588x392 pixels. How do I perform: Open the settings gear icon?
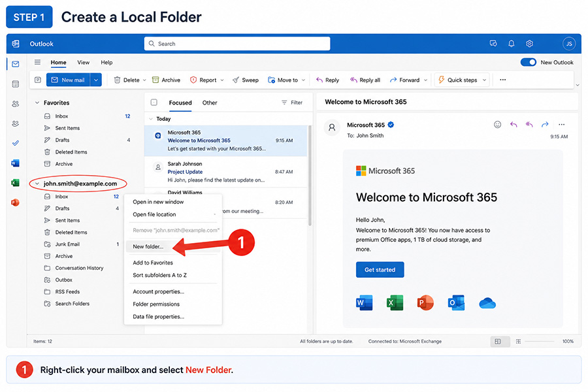click(x=529, y=44)
